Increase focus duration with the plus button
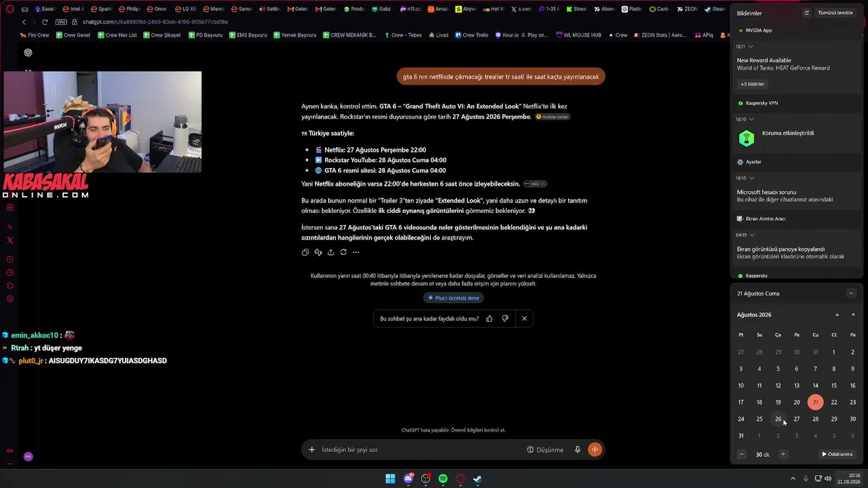Image resolution: width=868 pixels, height=488 pixels. 783,454
